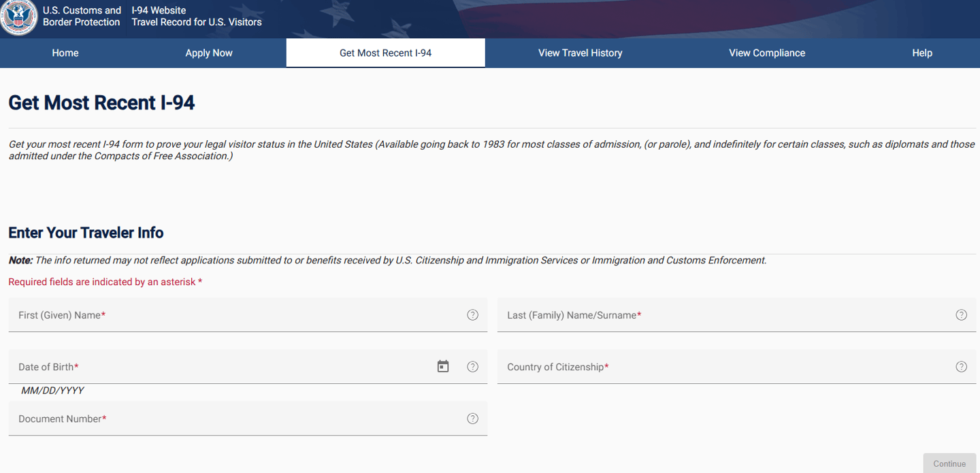Viewport: 980px width, 473px height.
Task: Click help icon for Document Number
Action: coord(472,419)
